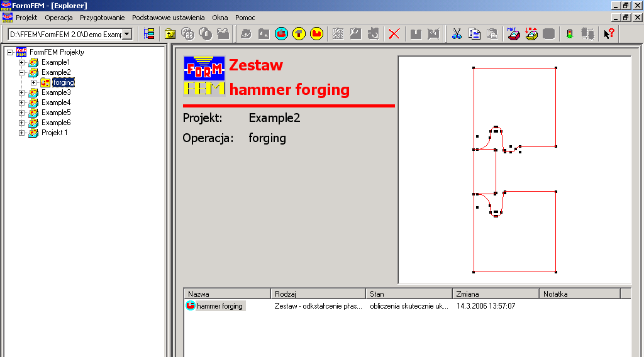The height and width of the screenshot is (357, 644).
Task: Click the red X delete icon
Action: coord(394,34)
